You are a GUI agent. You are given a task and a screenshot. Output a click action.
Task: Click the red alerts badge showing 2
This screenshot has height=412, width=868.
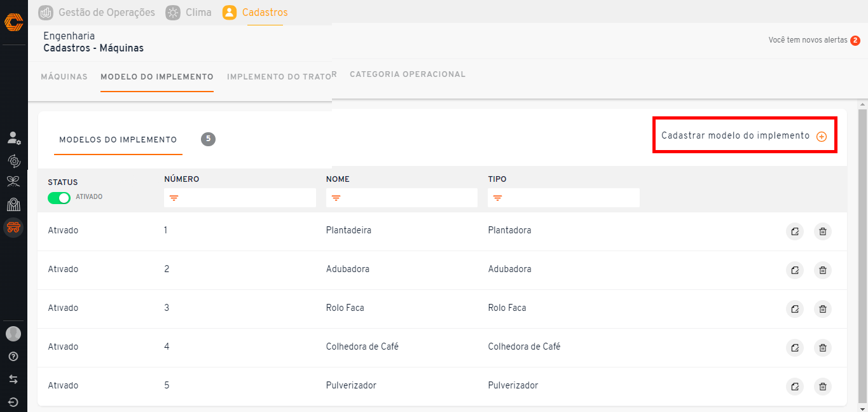pyautogui.click(x=855, y=41)
